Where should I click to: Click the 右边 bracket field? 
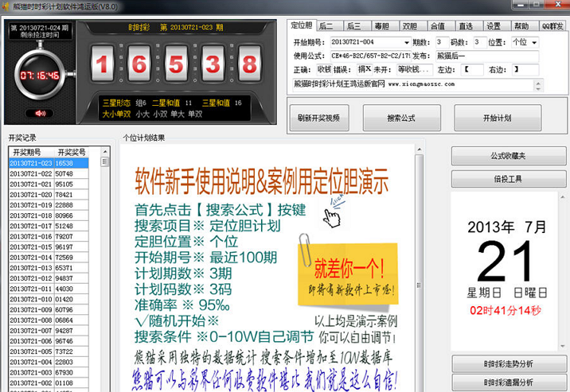pyautogui.click(x=525, y=69)
